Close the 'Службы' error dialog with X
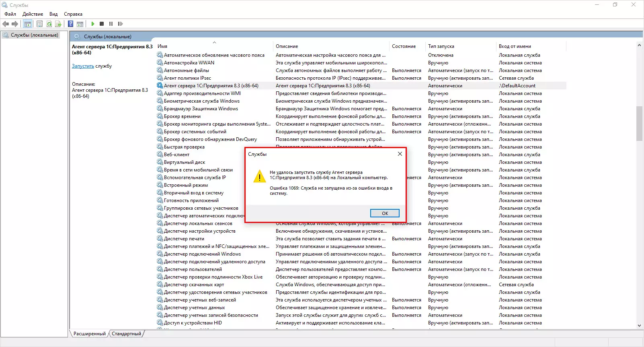Screen dimensions: 644x347 400,154
